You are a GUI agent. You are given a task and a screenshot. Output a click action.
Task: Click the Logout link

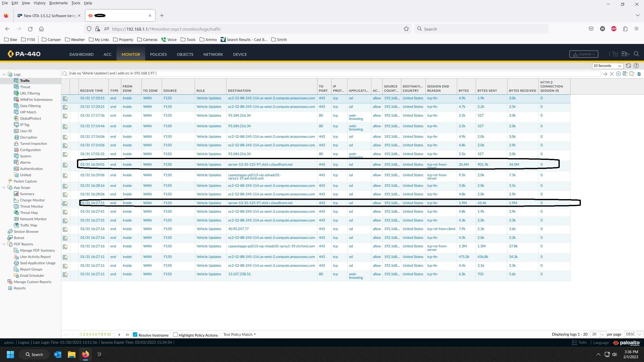(x=24, y=342)
